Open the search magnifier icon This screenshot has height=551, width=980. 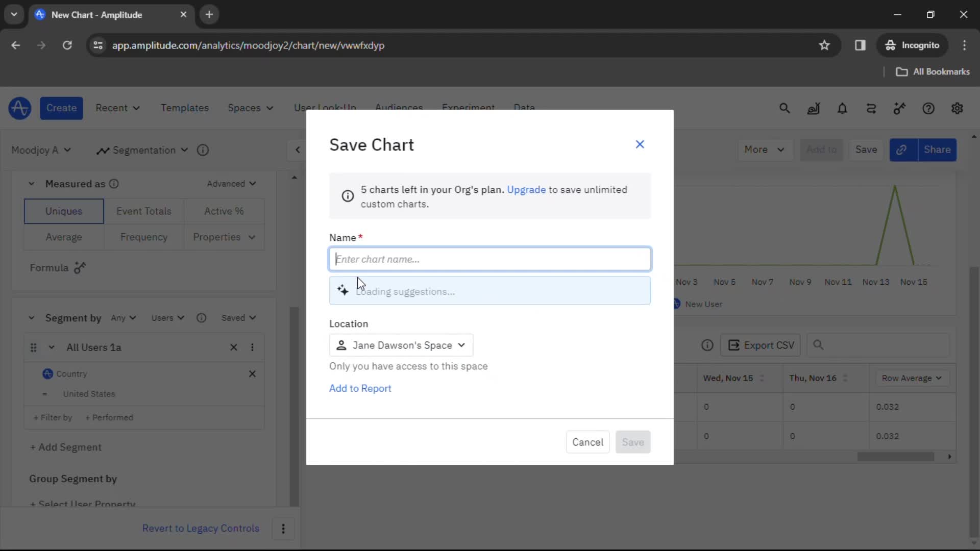click(785, 108)
